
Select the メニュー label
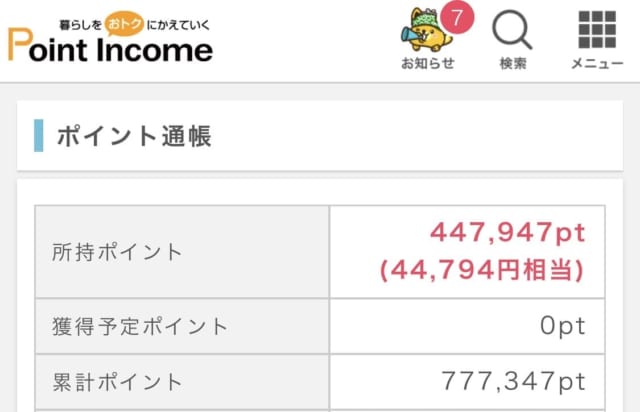(598, 64)
